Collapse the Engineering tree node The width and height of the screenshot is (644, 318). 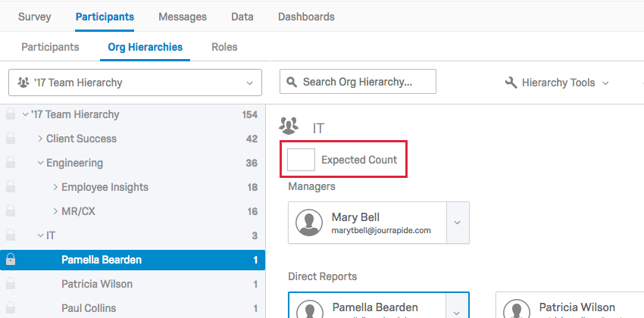click(x=40, y=163)
